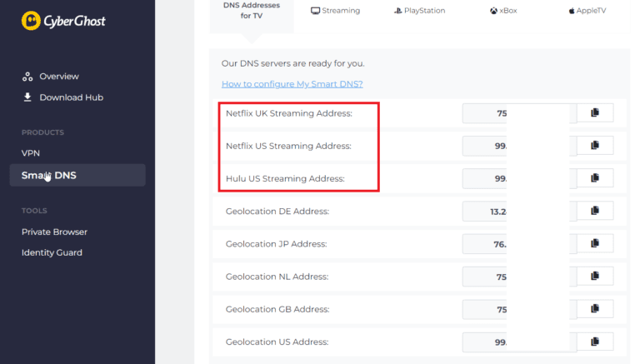Switch to the xBox tab

pyautogui.click(x=503, y=11)
